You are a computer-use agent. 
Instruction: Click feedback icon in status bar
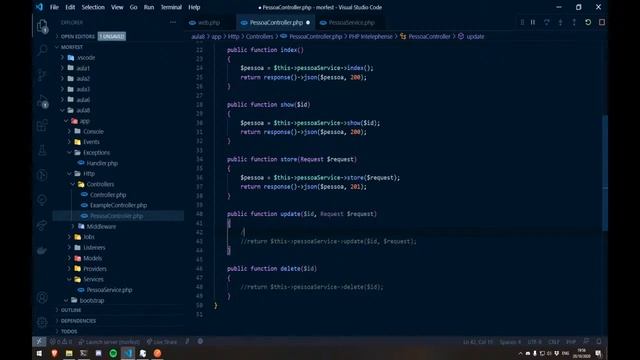586,341
